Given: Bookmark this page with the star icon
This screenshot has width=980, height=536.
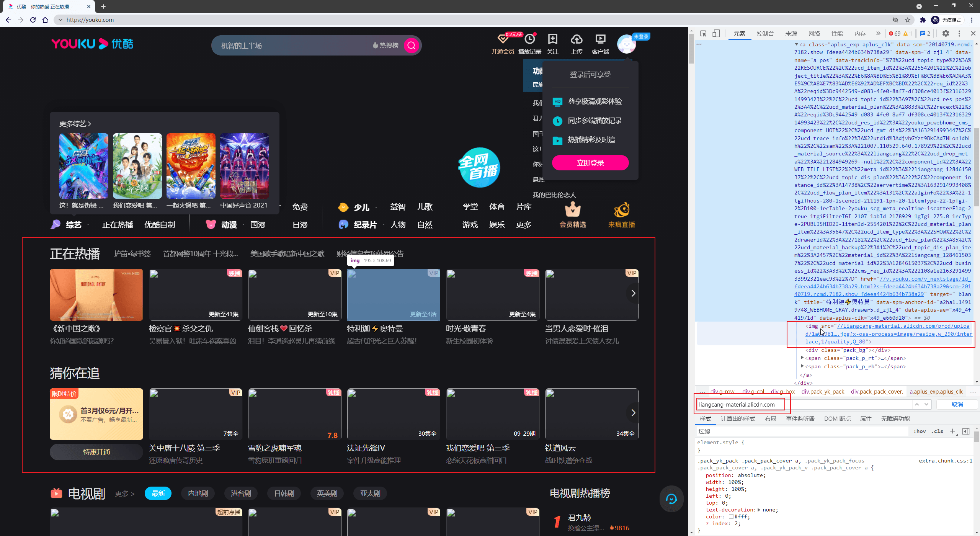Looking at the screenshot, I should coord(908,20).
